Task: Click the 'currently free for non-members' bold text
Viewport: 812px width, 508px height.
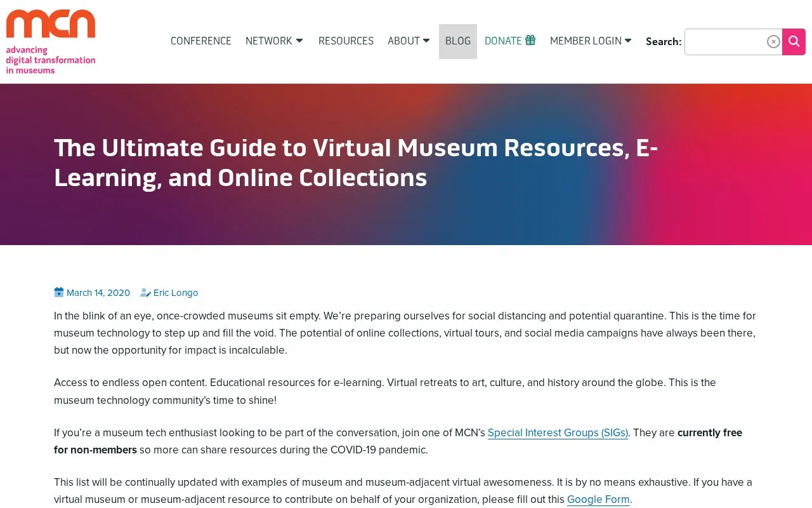Action: 398,441
